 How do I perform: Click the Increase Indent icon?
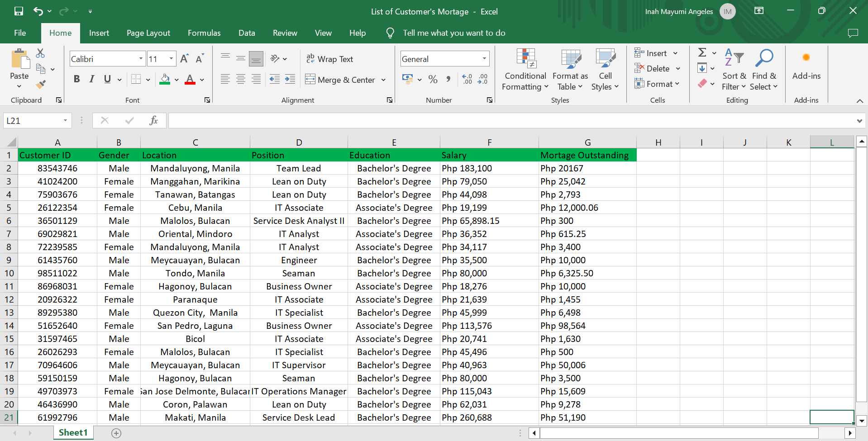(x=290, y=80)
